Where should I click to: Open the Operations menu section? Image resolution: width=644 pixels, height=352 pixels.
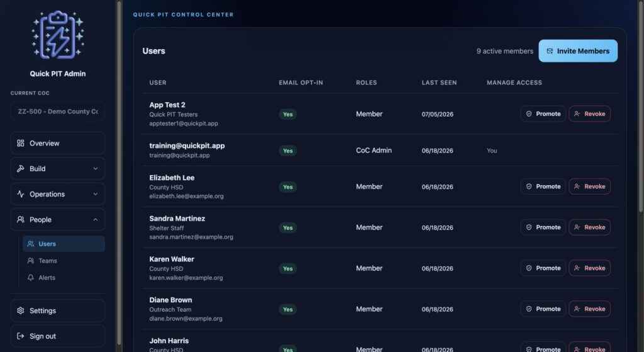[x=57, y=194]
